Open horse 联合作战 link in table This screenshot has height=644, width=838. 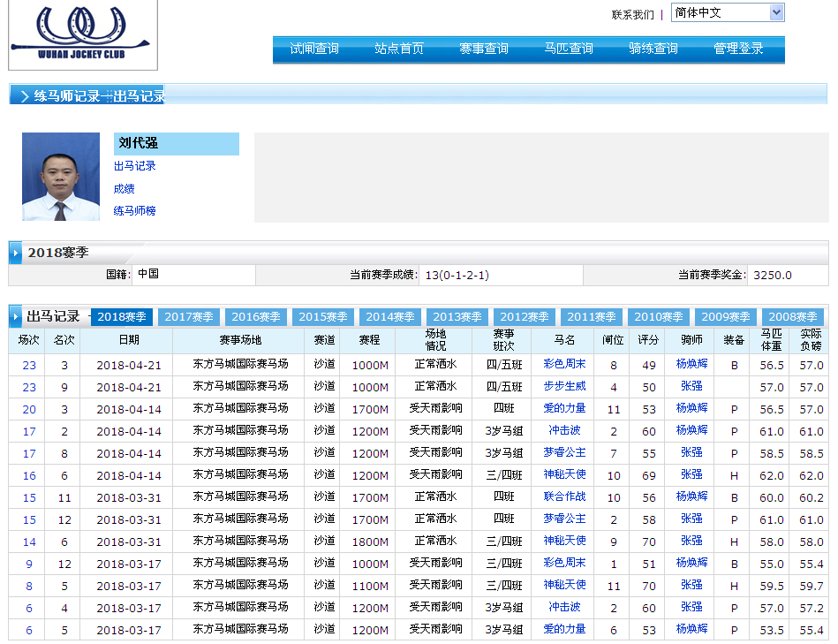[x=564, y=497]
